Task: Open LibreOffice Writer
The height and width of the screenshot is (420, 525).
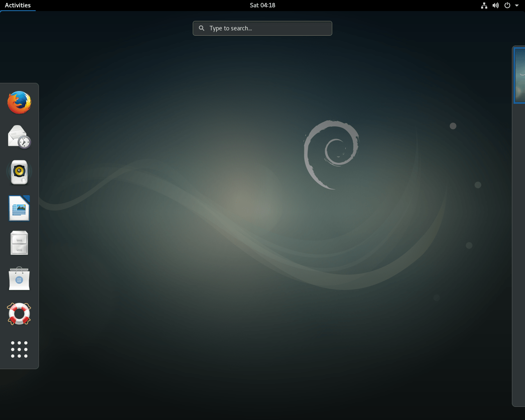Action: [19, 208]
